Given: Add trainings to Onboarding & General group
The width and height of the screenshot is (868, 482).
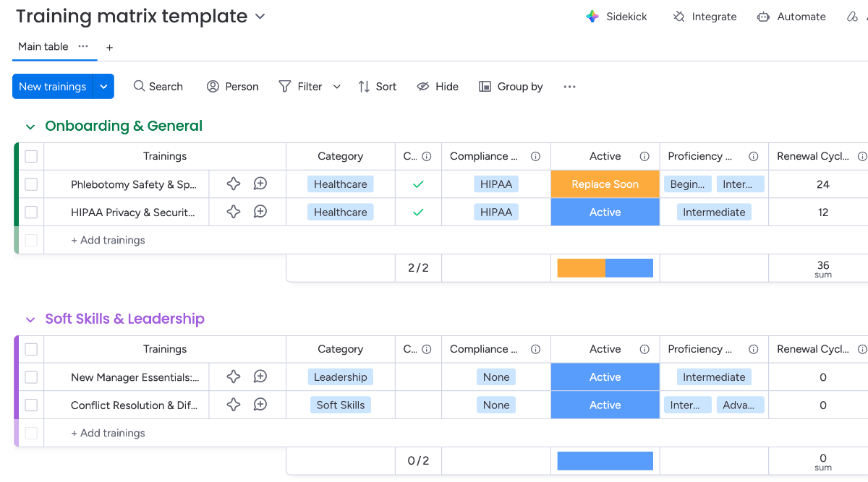Looking at the screenshot, I should point(108,240).
